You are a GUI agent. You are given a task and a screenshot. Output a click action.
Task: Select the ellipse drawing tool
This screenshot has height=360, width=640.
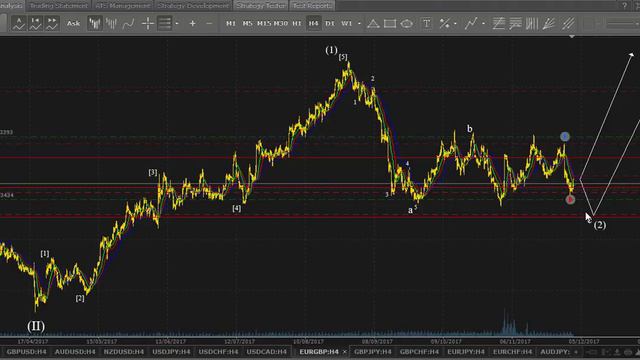[x=407, y=24]
